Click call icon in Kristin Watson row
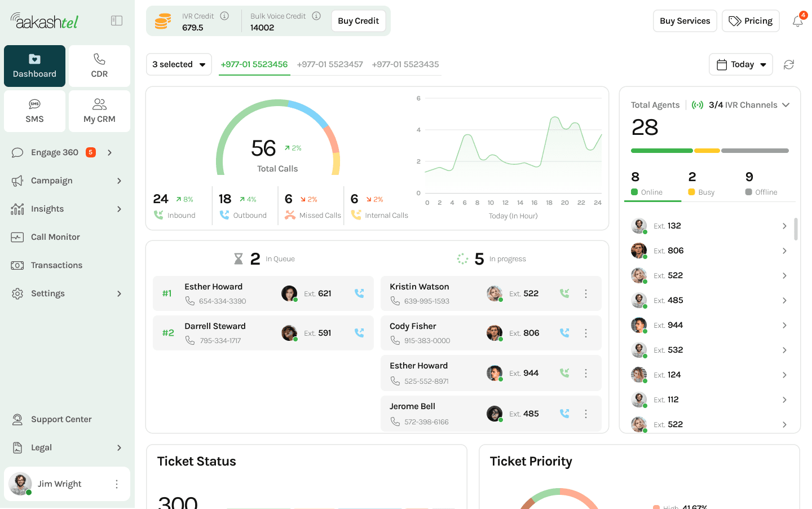This screenshot has width=812, height=509. coord(564,293)
